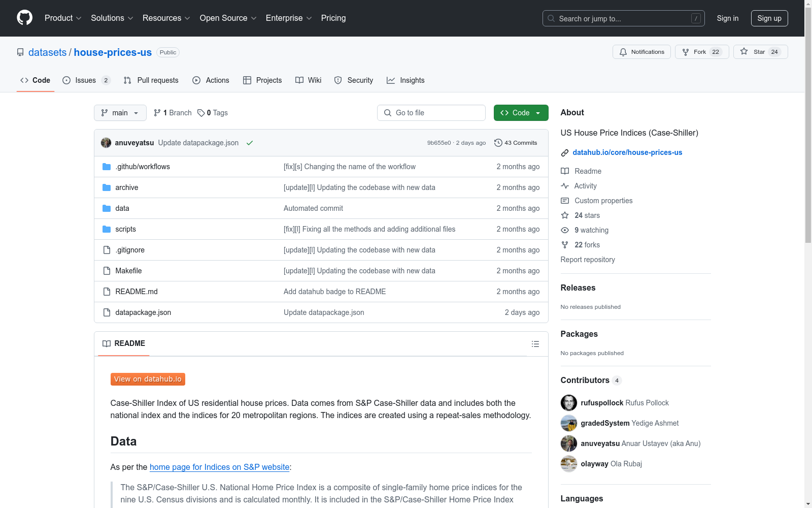Open the datahub.io/core/house-prices-us link
Screen dimensions: 812x508
(627, 152)
